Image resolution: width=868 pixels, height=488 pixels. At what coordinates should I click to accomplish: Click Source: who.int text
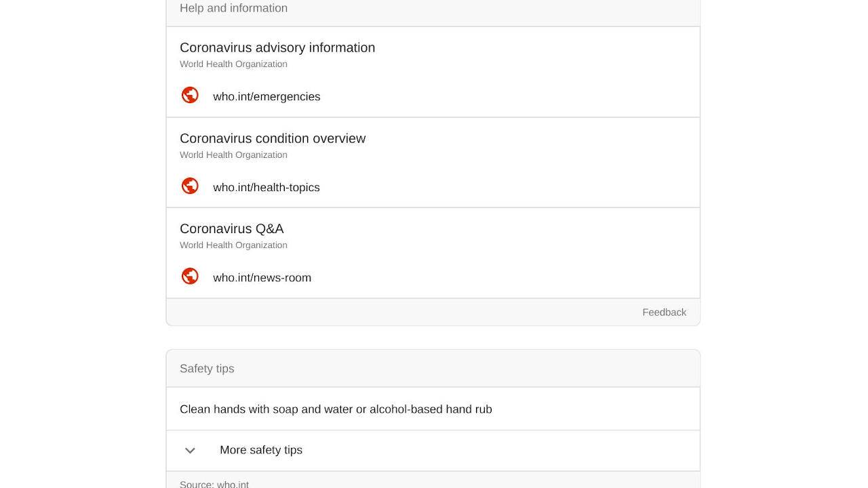click(x=214, y=484)
